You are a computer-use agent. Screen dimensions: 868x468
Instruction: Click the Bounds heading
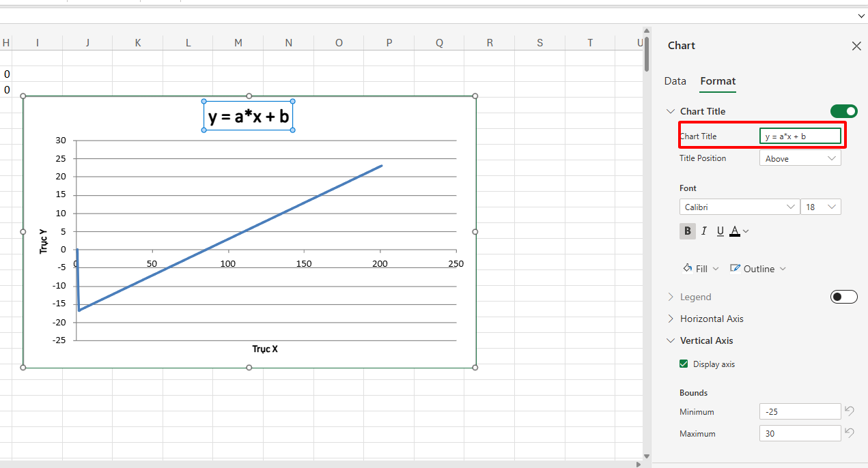tap(693, 393)
